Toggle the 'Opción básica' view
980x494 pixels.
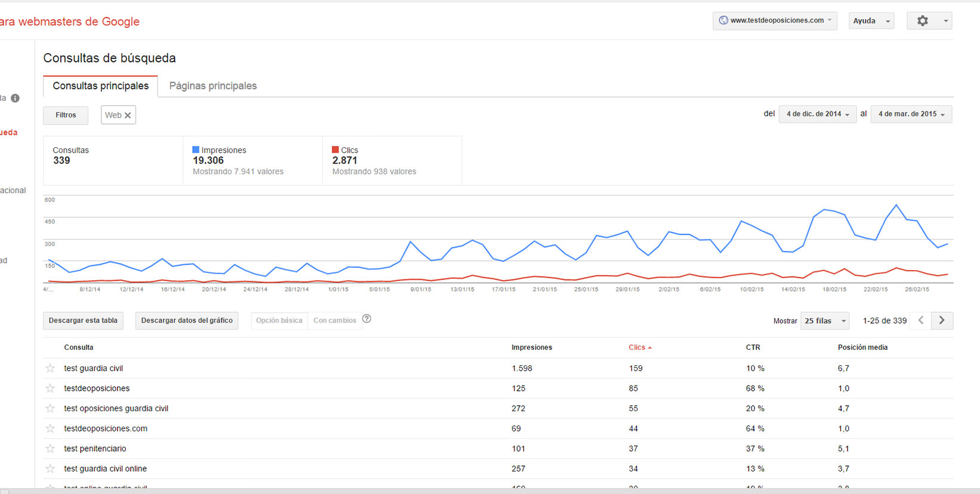coord(279,321)
